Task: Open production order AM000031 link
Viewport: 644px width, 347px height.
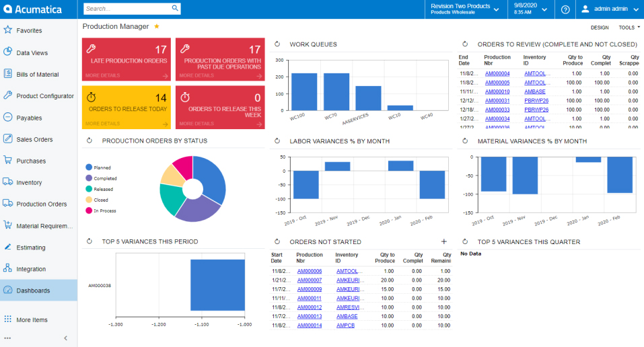Action: pos(497,101)
